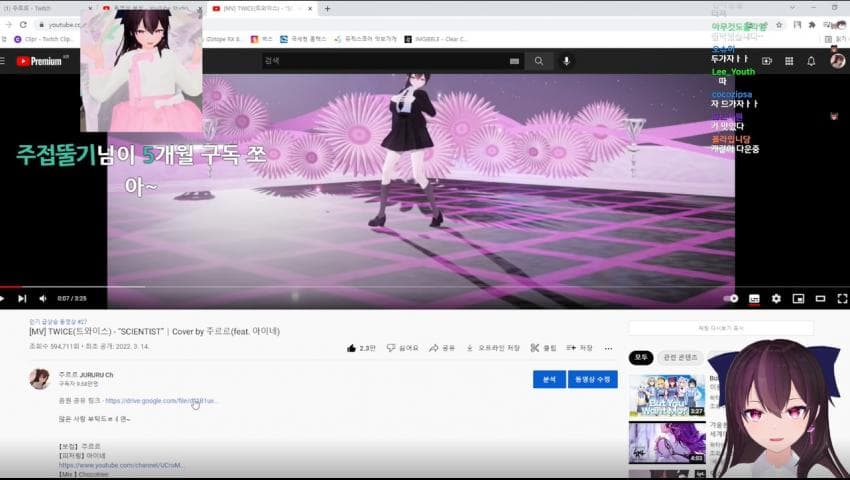This screenshot has width=850, height=480.
Task: Open more actions three-dot menu
Action: (x=608, y=348)
